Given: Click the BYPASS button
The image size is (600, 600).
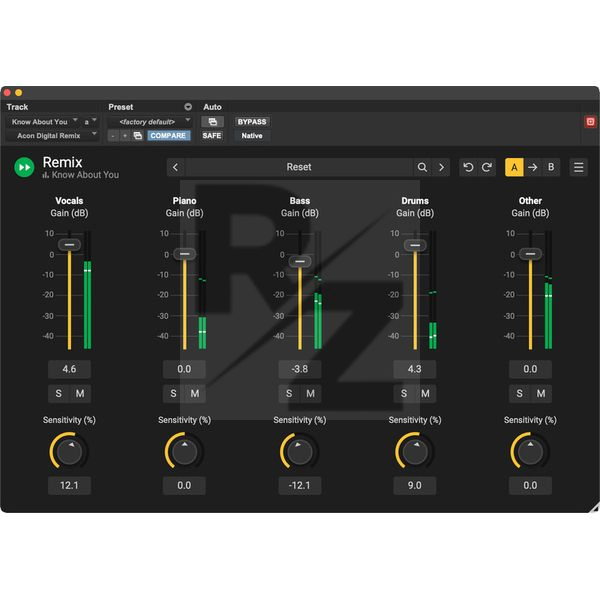Looking at the screenshot, I should 252,122.
